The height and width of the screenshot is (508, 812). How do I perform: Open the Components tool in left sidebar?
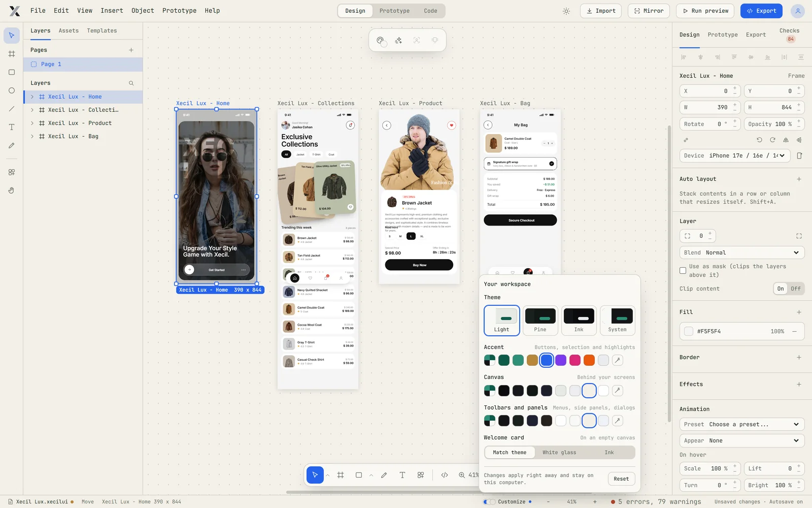tap(12, 172)
